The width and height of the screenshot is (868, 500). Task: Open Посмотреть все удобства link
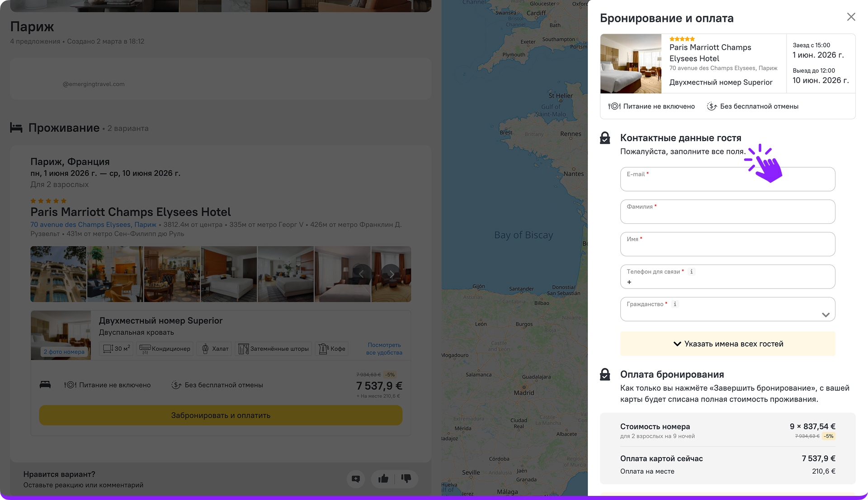[x=384, y=349]
